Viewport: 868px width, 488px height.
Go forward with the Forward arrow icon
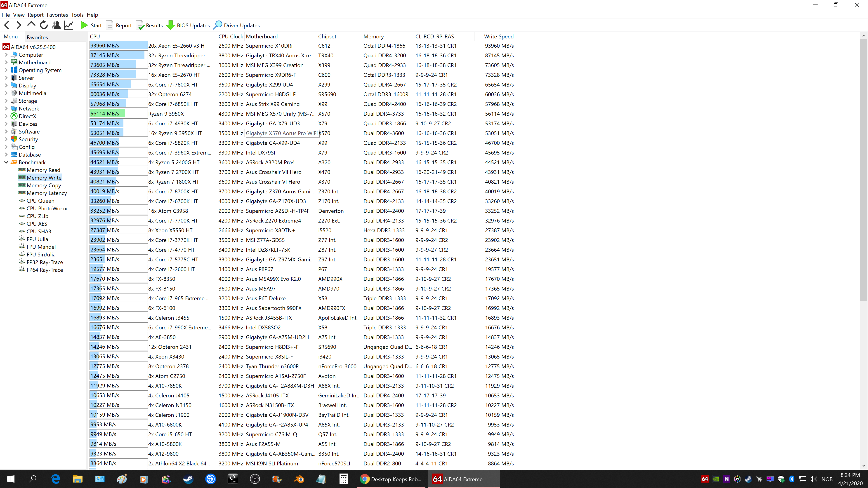click(19, 25)
